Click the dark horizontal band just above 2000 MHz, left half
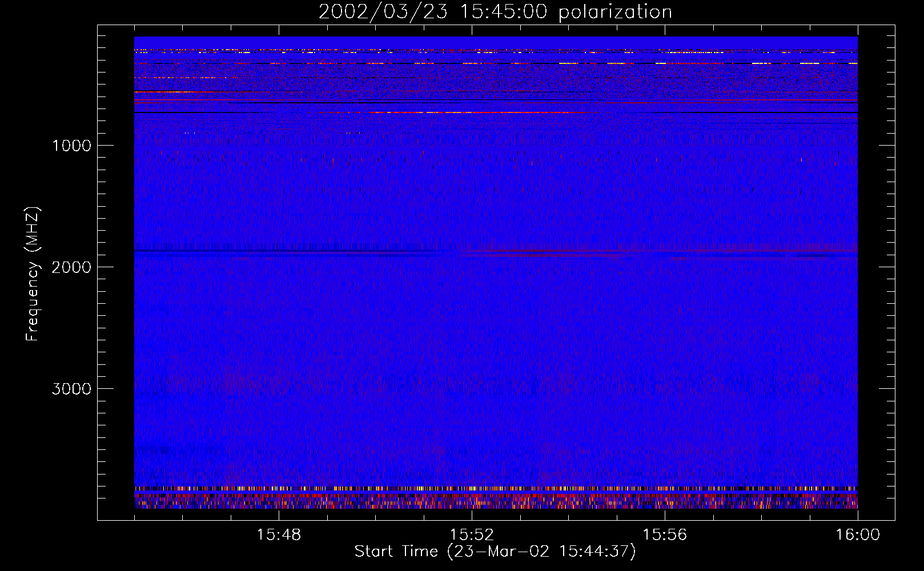Screen dimensions: 924x571 pyautogui.click(x=286, y=251)
